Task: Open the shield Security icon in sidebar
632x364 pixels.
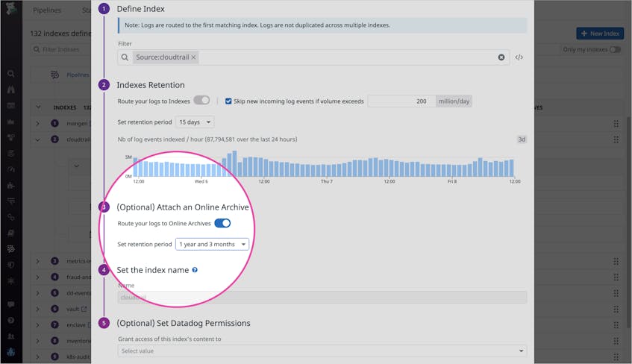Action: click(x=11, y=265)
